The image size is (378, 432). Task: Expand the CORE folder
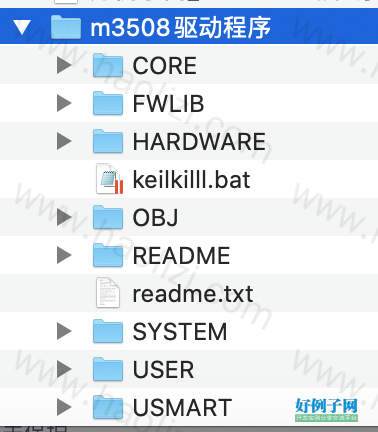[64, 65]
